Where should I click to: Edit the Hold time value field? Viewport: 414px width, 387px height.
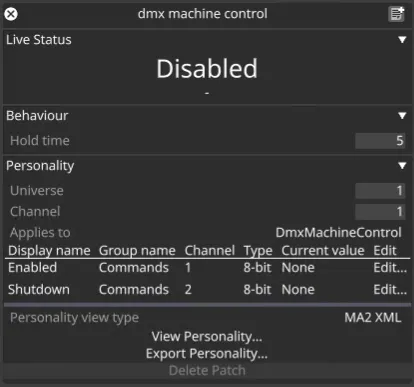click(x=380, y=141)
